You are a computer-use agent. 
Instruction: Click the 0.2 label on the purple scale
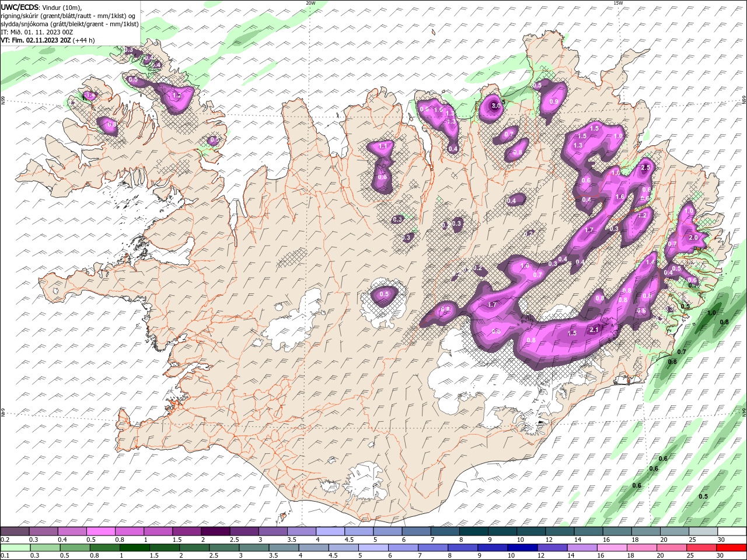coord(5,540)
